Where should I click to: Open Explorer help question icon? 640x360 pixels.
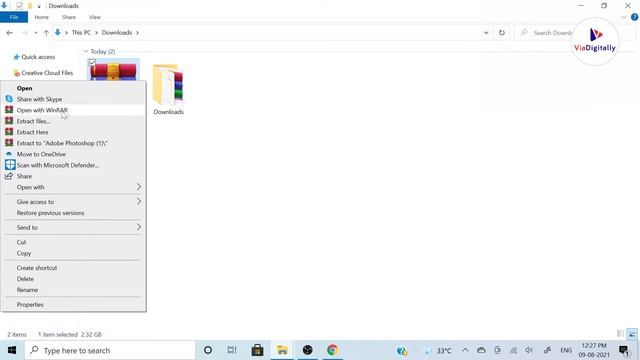(x=634, y=17)
